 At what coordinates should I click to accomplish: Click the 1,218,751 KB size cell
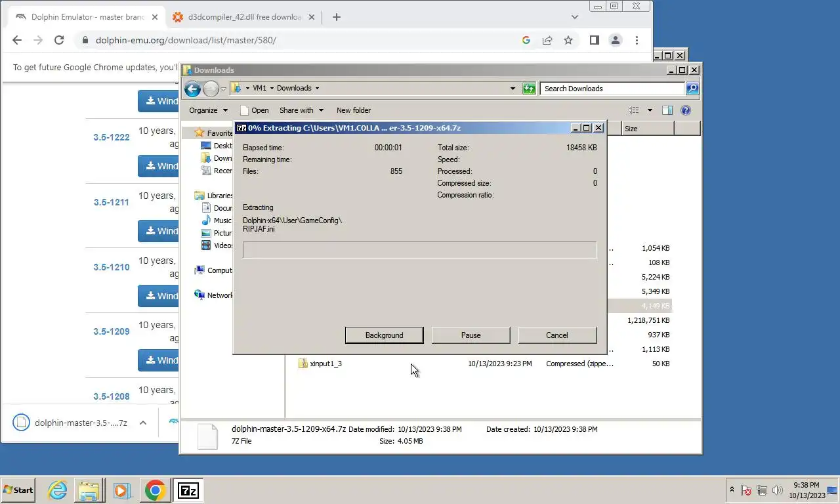pos(648,320)
